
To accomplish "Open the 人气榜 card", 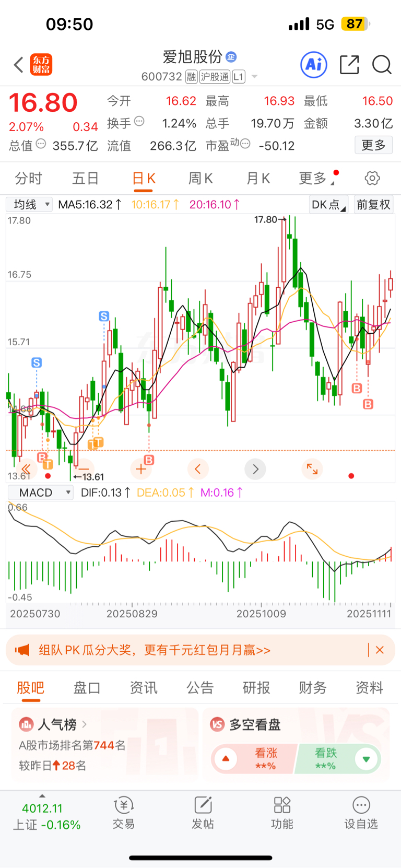I will tap(104, 745).
